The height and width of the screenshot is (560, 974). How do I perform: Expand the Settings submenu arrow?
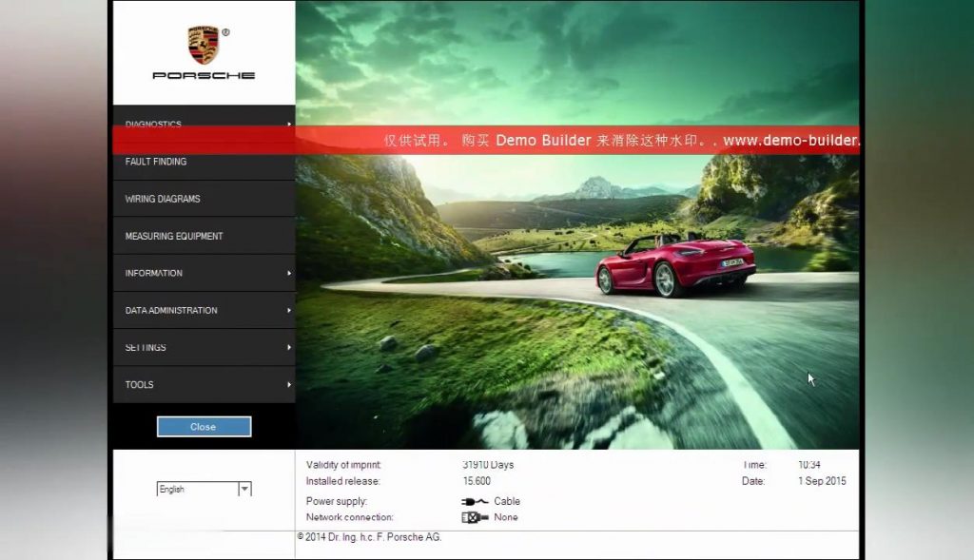pyautogui.click(x=289, y=347)
